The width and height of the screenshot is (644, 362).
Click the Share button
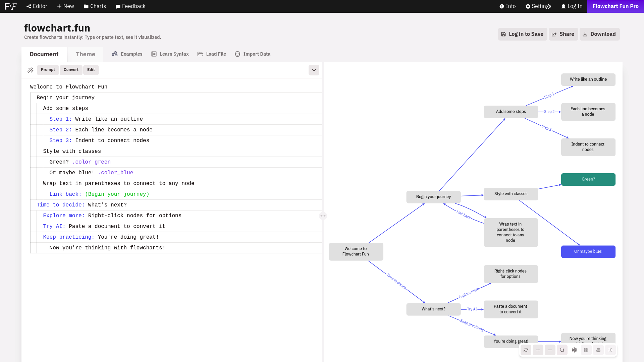563,34
